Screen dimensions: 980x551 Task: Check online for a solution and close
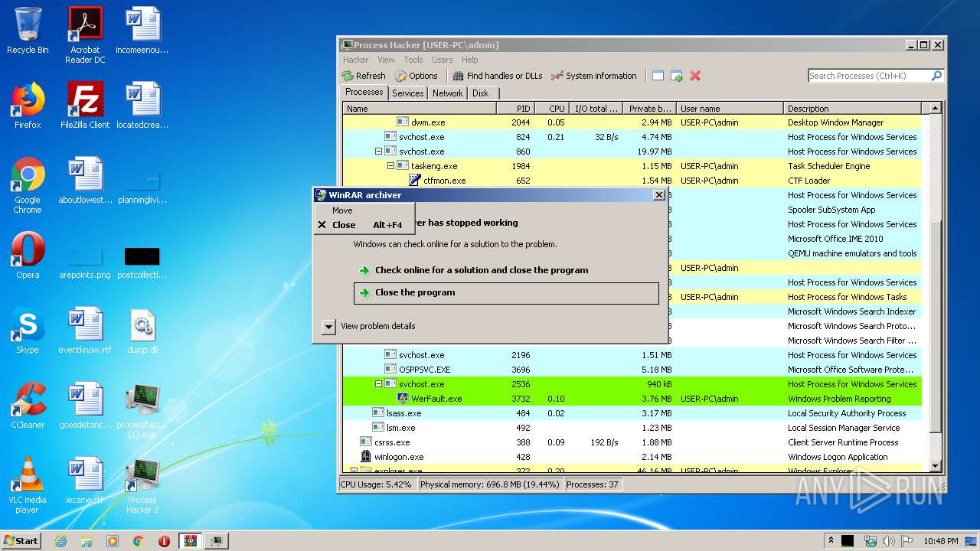pyautogui.click(x=506, y=270)
